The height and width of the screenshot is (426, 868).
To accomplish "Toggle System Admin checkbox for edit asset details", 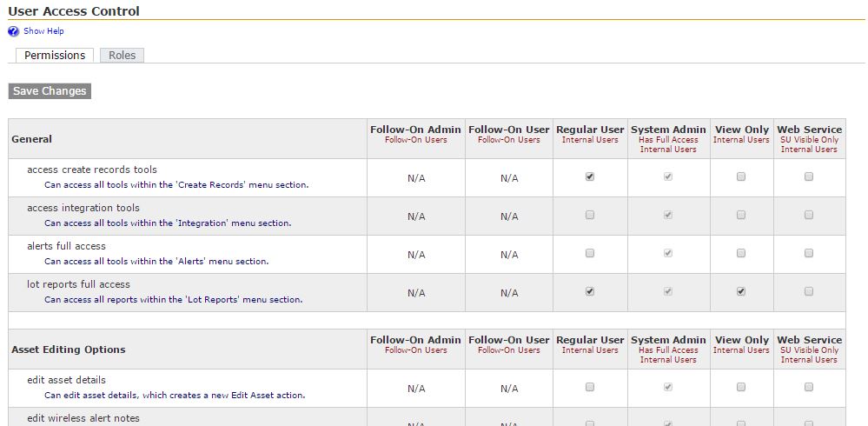I will 668,387.
